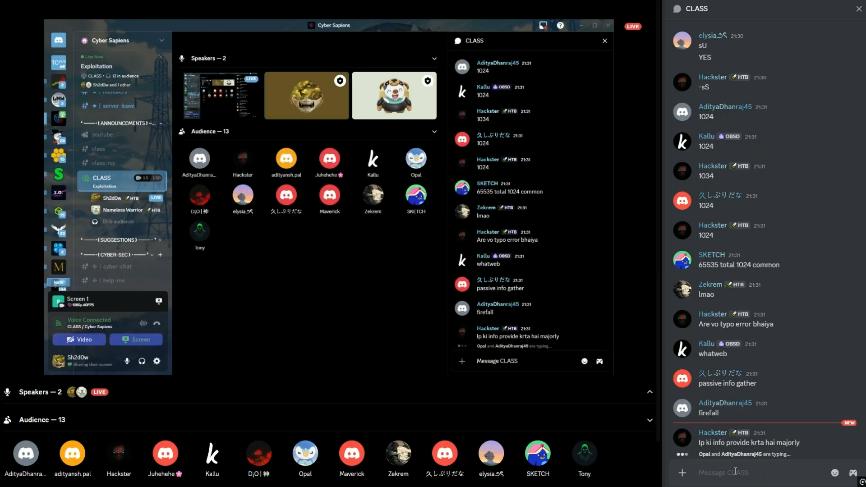Click the headphones deafen icon
The width and height of the screenshot is (866, 487).
point(142,361)
